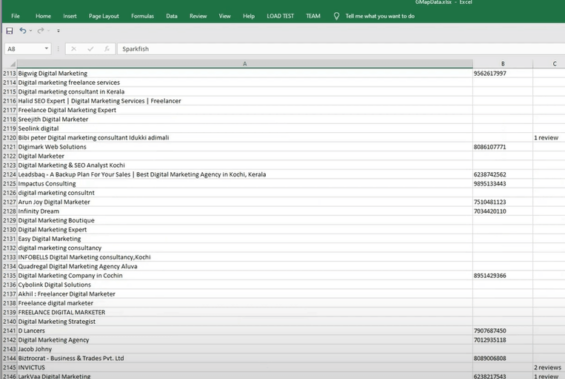Open the TEAM ribbon tab
Screen dimensions: 565x379
click(313, 16)
